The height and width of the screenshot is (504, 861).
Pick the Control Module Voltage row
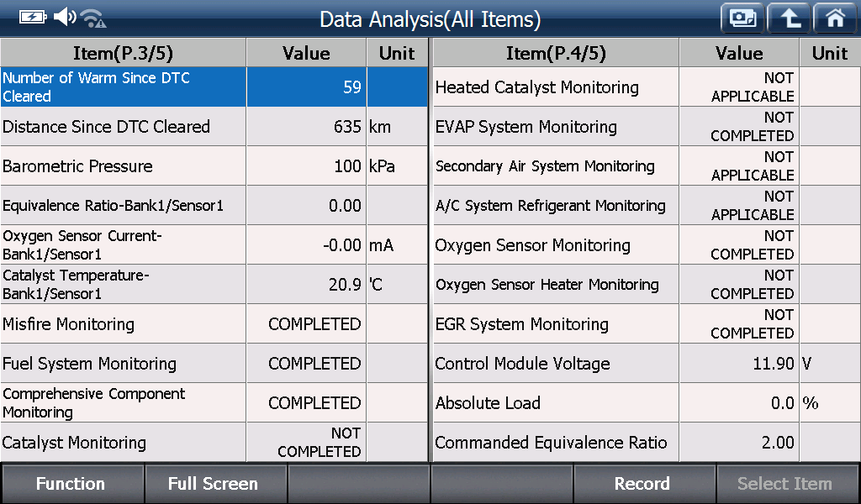[x=647, y=363]
